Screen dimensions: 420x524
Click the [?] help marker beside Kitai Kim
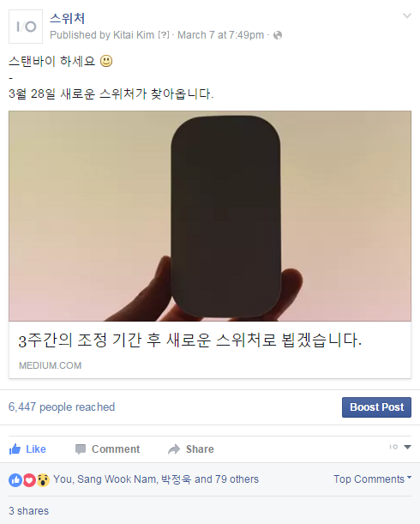pos(164,35)
